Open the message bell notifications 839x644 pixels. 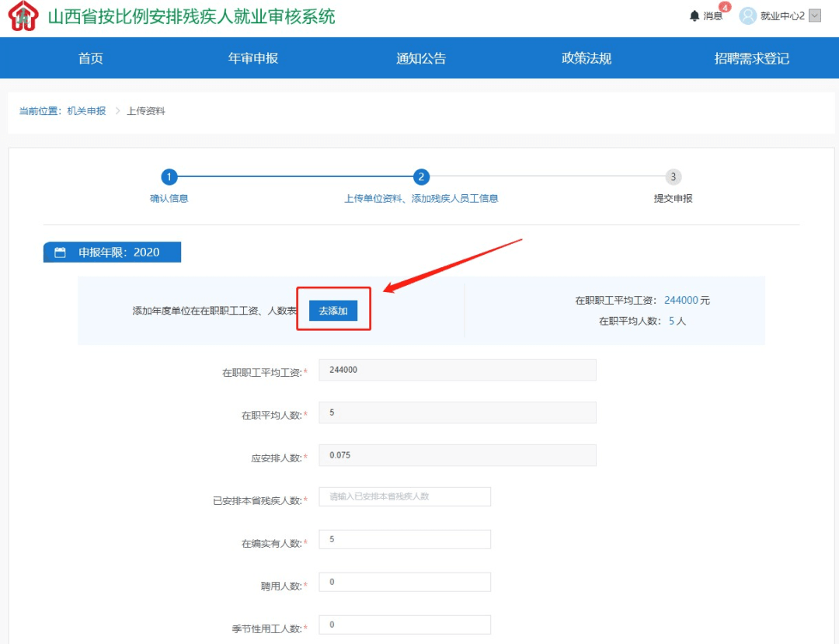click(695, 16)
